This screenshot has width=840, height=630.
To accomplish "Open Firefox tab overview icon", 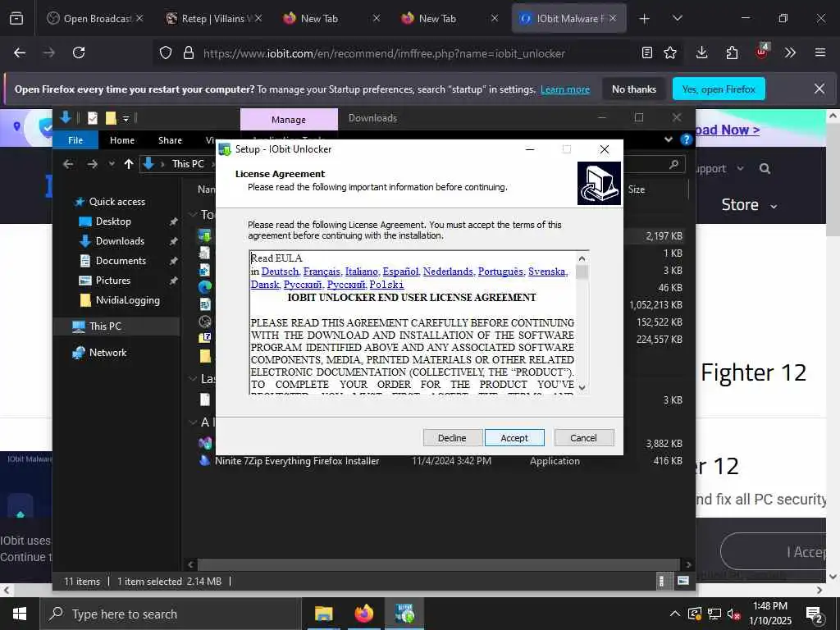I will click(16, 19).
